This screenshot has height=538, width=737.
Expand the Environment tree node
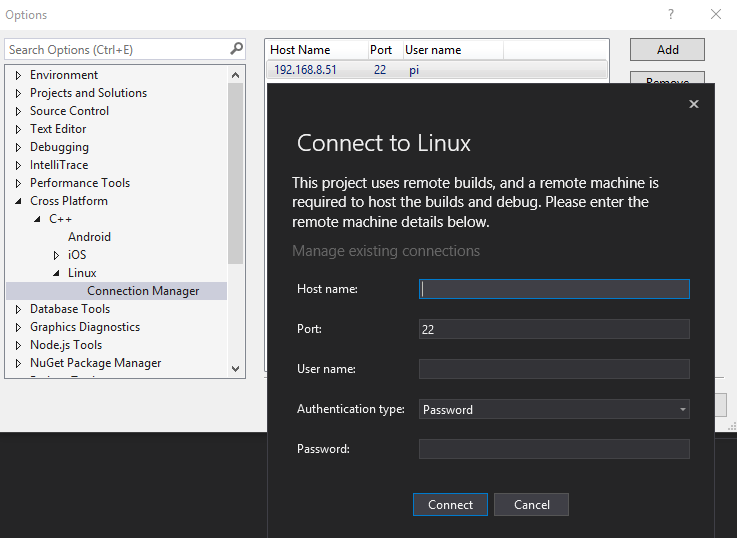[18, 75]
